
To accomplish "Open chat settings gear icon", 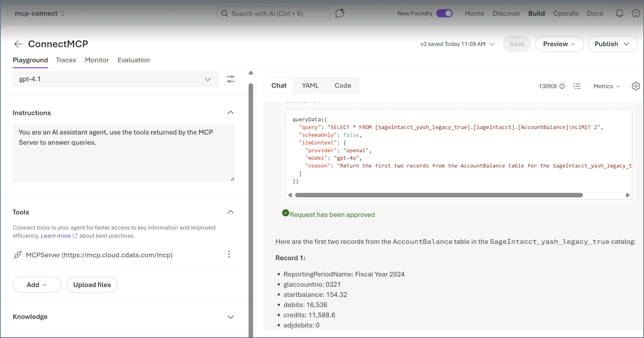I will point(636,86).
